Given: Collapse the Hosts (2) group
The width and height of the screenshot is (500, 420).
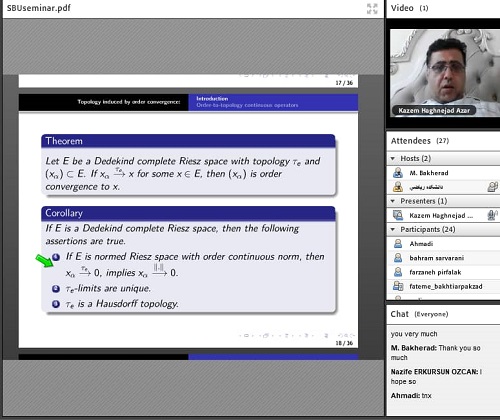Looking at the screenshot, I should (x=393, y=159).
